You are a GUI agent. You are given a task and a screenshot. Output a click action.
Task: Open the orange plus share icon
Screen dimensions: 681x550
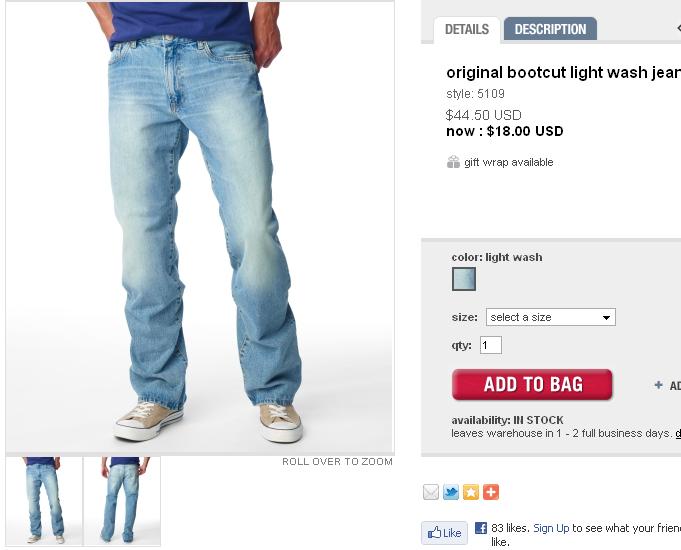[x=491, y=492]
